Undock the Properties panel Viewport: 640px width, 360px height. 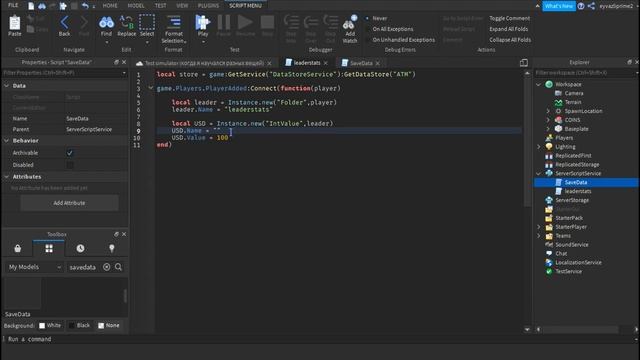116,62
